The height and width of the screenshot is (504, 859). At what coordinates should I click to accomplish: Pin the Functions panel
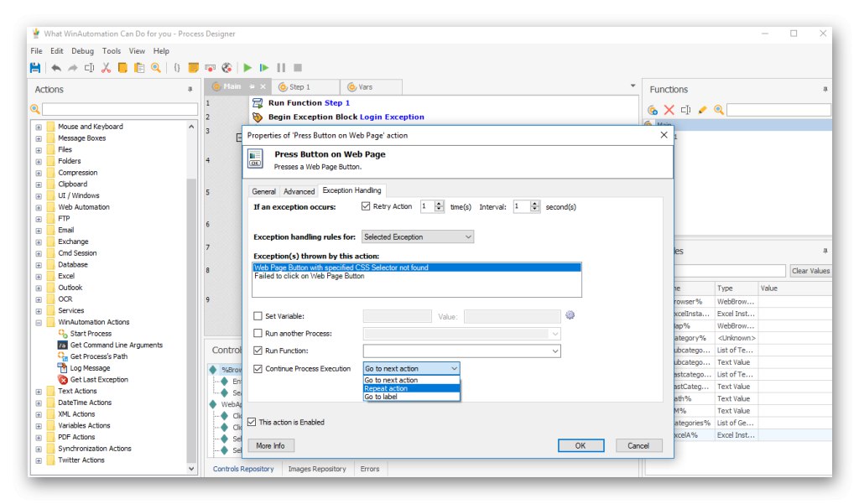(x=825, y=89)
